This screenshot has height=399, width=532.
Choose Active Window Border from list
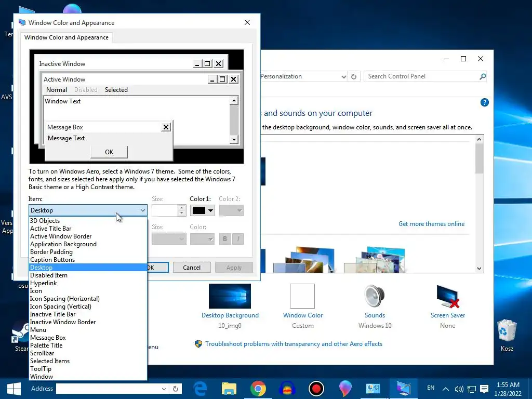pos(88,236)
